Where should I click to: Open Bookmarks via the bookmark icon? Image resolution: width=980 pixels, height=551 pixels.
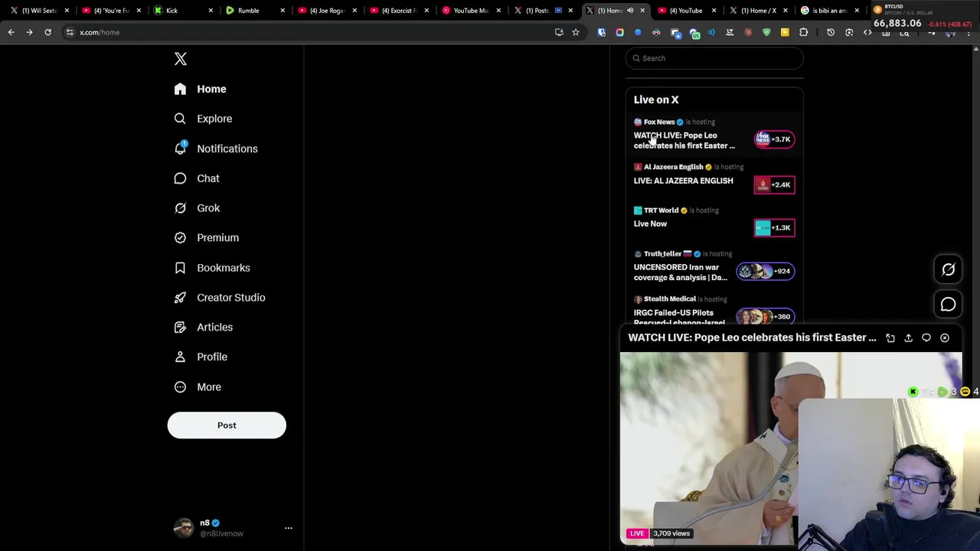tap(180, 268)
